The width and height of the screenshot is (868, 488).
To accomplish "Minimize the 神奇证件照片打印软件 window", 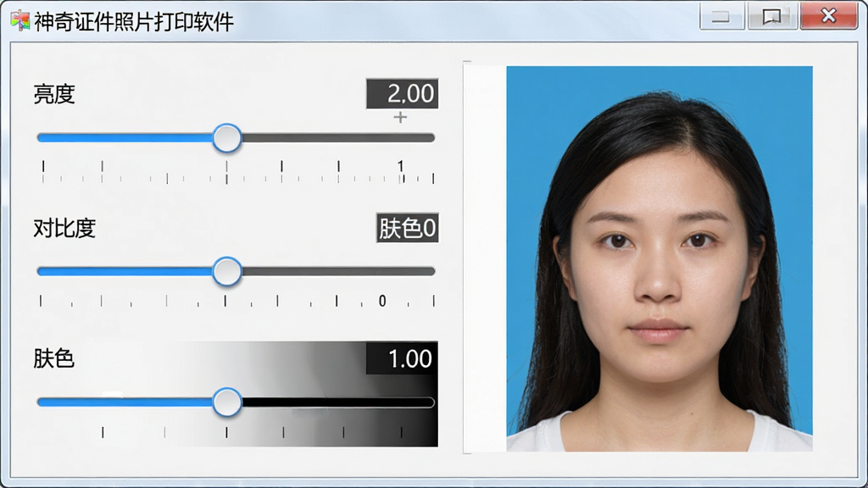I will 721,17.
